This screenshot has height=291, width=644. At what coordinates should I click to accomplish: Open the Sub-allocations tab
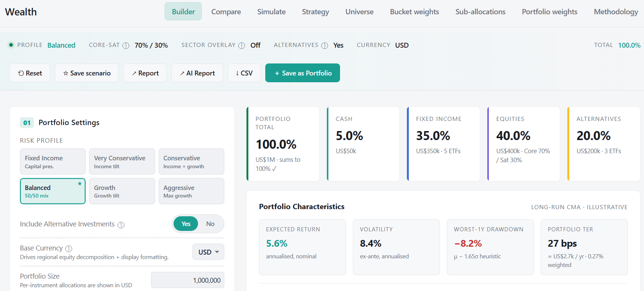(481, 12)
